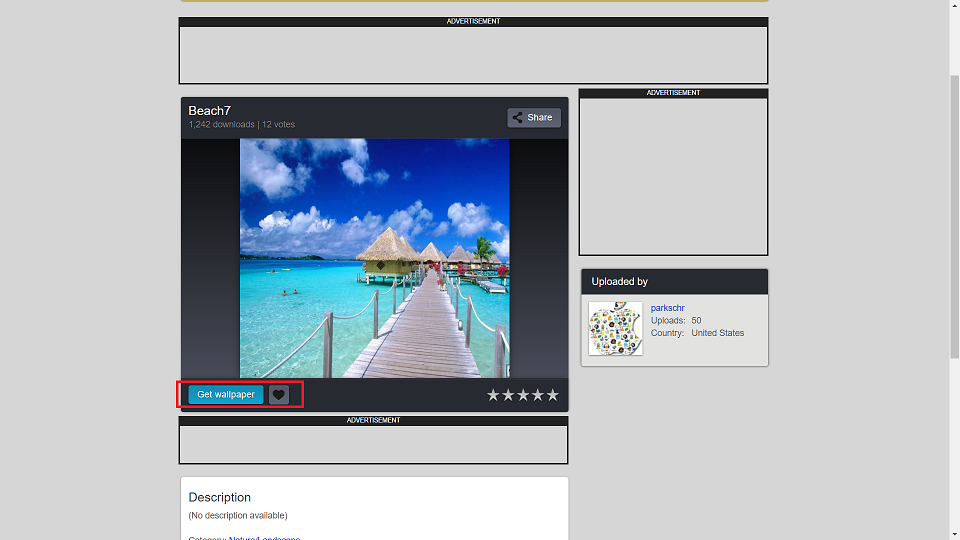Click the Beach7 title heading
960x540 pixels.
click(209, 111)
